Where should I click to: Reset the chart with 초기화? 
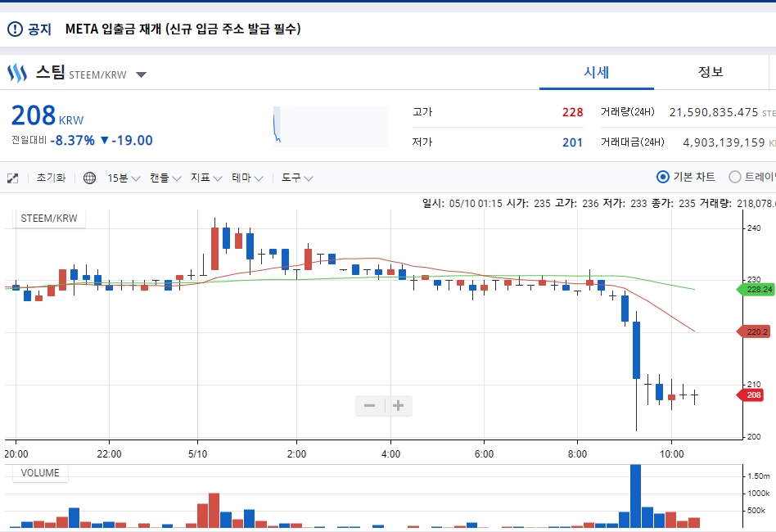click(x=51, y=178)
